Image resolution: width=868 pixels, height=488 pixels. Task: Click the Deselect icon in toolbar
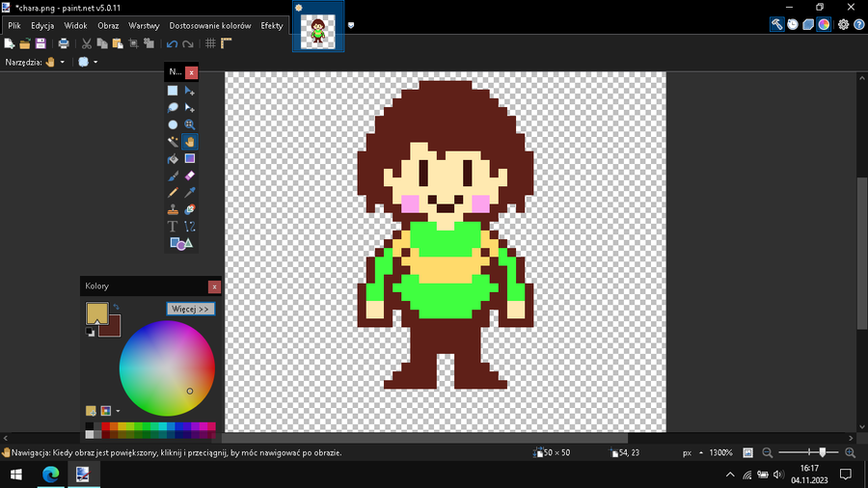point(149,43)
